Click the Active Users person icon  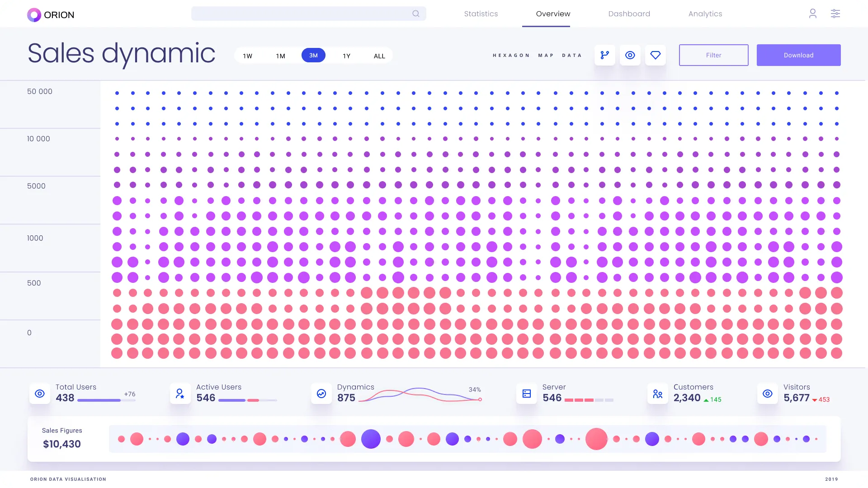click(x=180, y=394)
